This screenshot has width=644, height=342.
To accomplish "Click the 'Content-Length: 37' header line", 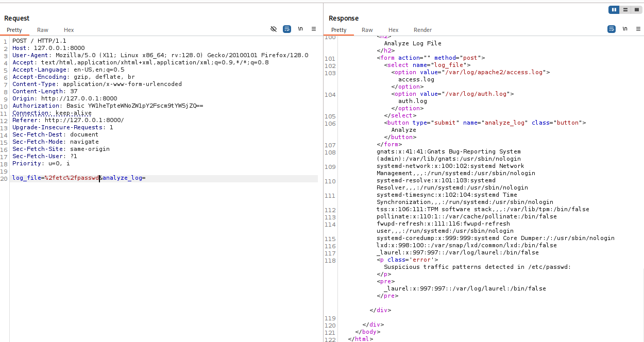I will pos(45,92).
